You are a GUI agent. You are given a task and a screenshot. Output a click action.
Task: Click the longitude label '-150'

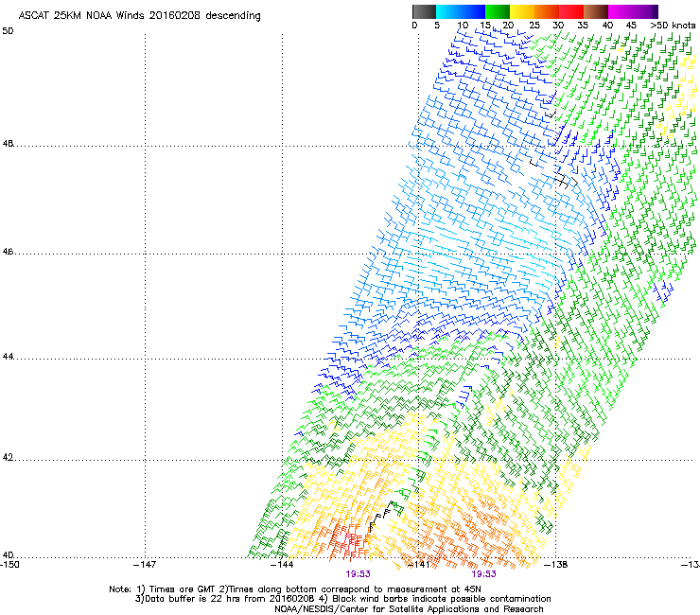coord(9,565)
